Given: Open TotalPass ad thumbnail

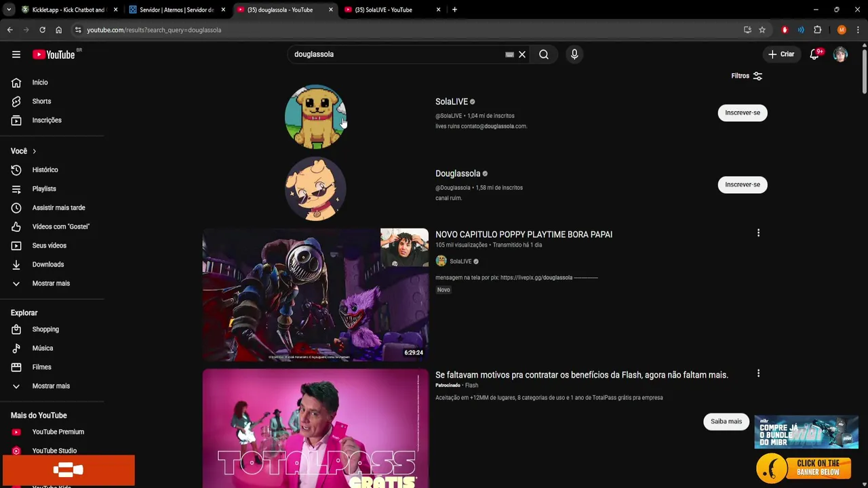Looking at the screenshot, I should tap(315, 428).
